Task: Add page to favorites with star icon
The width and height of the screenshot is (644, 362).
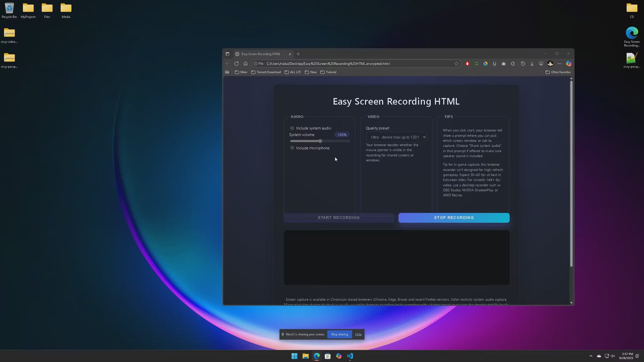Action: pos(456,63)
